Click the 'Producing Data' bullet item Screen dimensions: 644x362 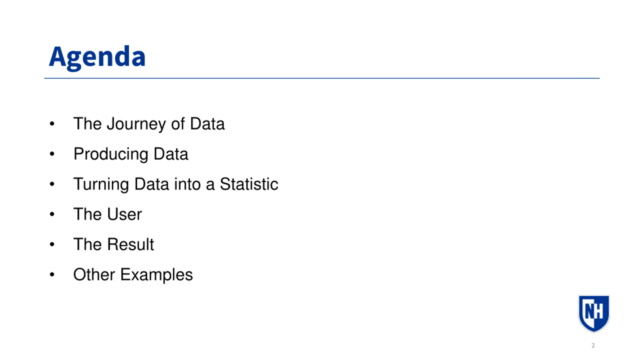pos(131,154)
